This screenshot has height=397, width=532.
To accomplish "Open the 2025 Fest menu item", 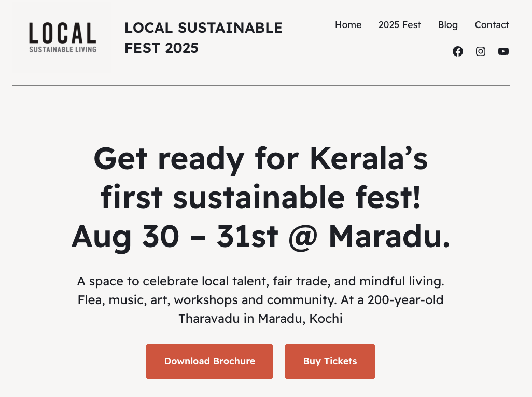I will pyautogui.click(x=400, y=25).
